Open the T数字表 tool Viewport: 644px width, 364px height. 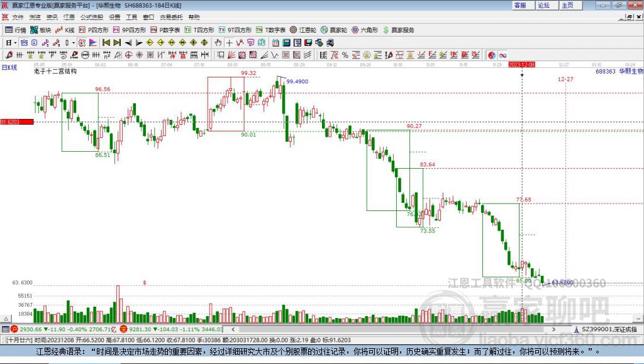click(270, 30)
